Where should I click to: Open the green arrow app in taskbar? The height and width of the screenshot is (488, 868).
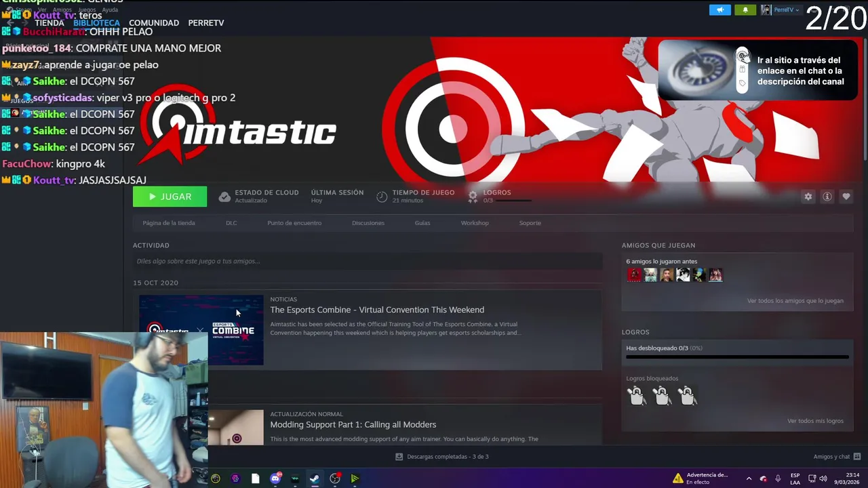point(355,479)
